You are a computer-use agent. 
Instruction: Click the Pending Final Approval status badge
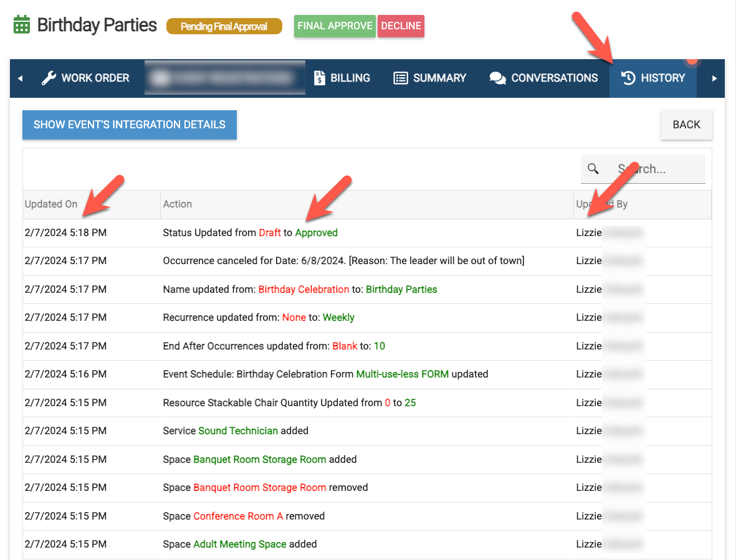pyautogui.click(x=224, y=26)
